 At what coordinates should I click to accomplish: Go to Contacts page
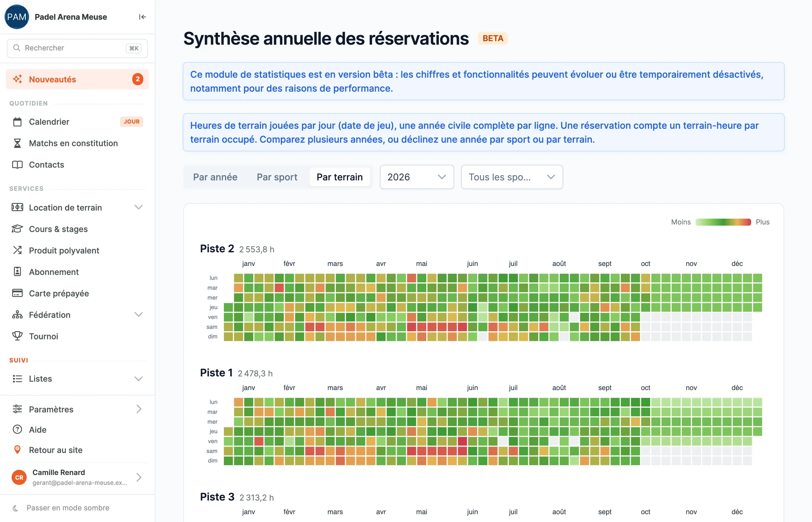[77, 165]
